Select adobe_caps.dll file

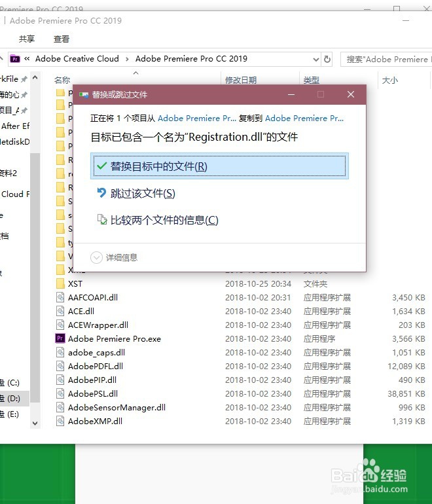(x=96, y=353)
